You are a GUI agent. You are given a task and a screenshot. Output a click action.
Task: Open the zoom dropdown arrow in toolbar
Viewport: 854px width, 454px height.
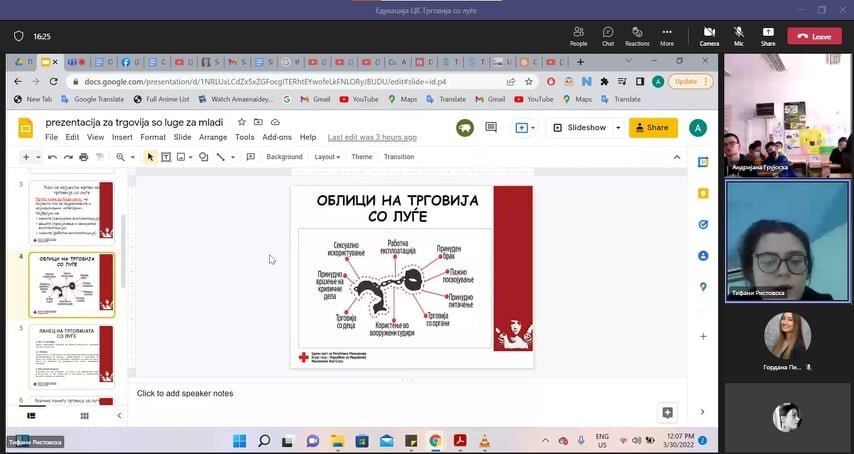pyautogui.click(x=133, y=157)
